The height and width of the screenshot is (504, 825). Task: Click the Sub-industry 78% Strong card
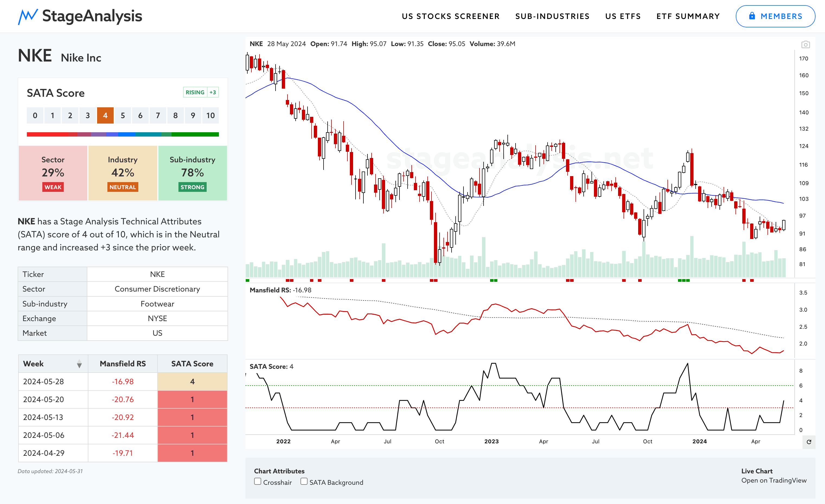point(193,173)
